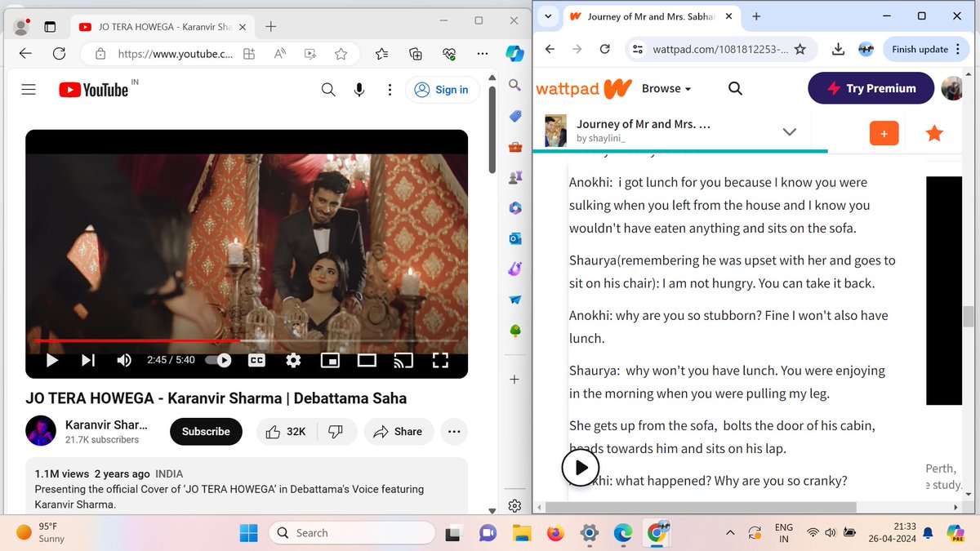The image size is (980, 551).
Task: Dislike the YouTube video
Action: coord(336,432)
